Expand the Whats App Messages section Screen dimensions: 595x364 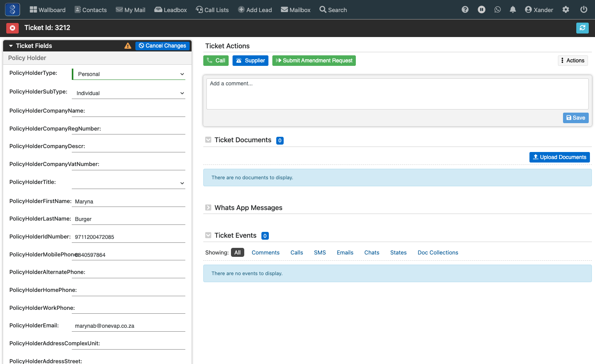click(x=208, y=208)
